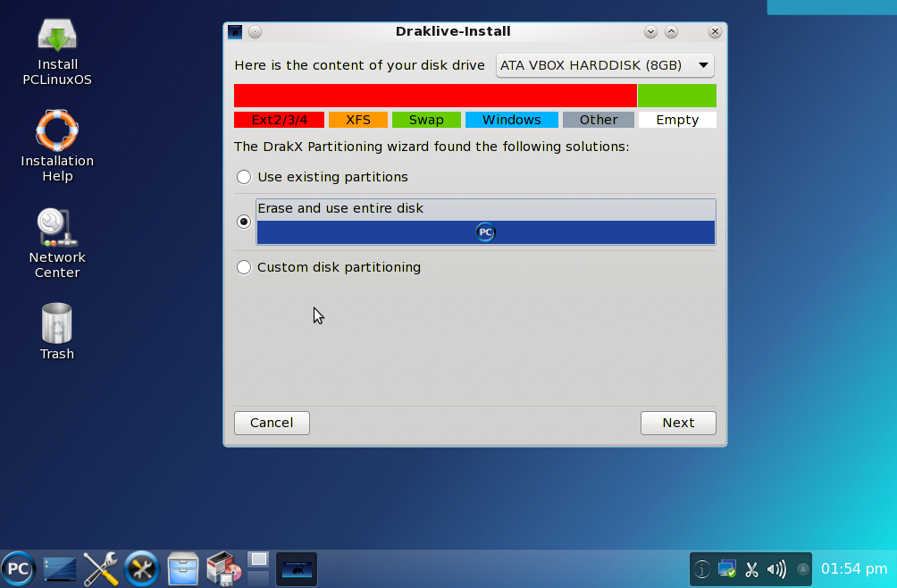Click the orange XFS legend swatch

point(358,120)
